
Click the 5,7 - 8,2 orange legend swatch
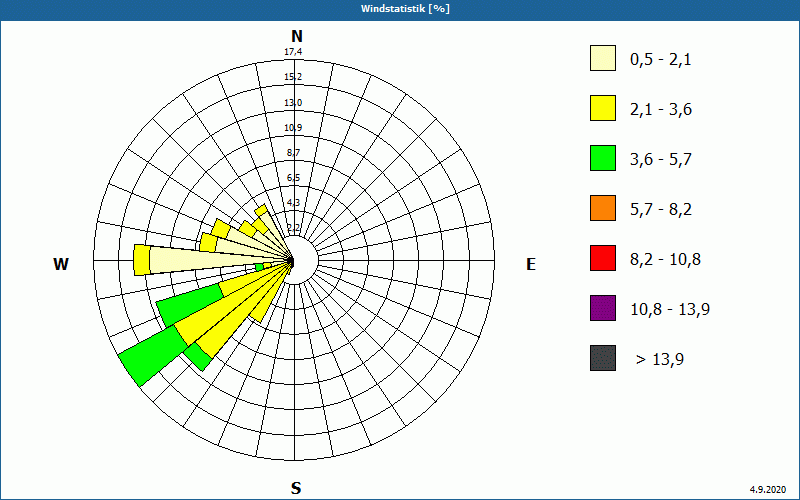pyautogui.click(x=603, y=208)
